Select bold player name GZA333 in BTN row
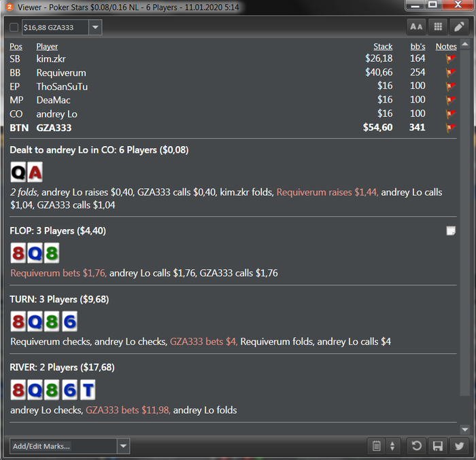The height and width of the screenshot is (460, 476). coord(54,128)
